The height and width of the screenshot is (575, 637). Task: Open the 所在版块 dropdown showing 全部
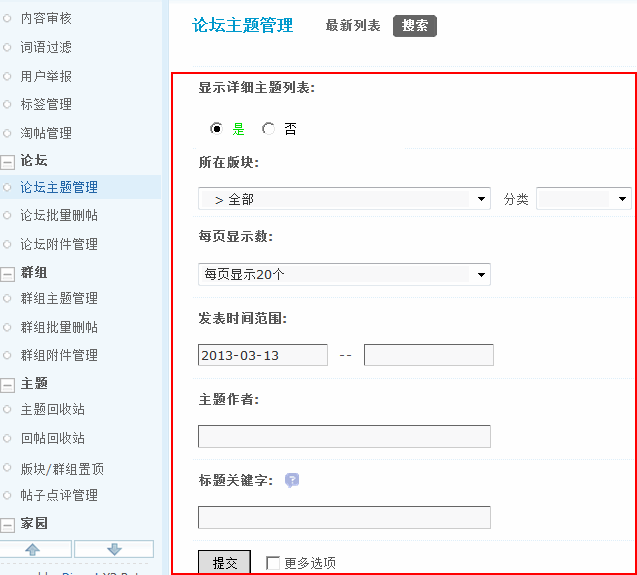(x=344, y=199)
